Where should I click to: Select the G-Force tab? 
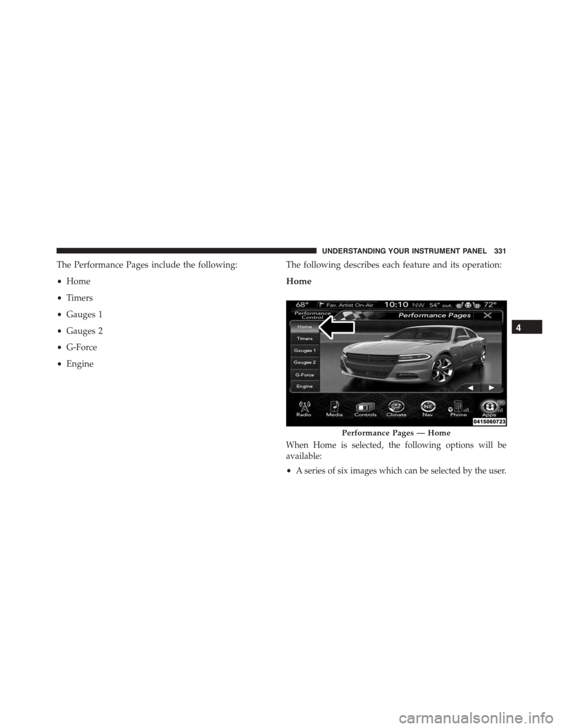(x=304, y=375)
